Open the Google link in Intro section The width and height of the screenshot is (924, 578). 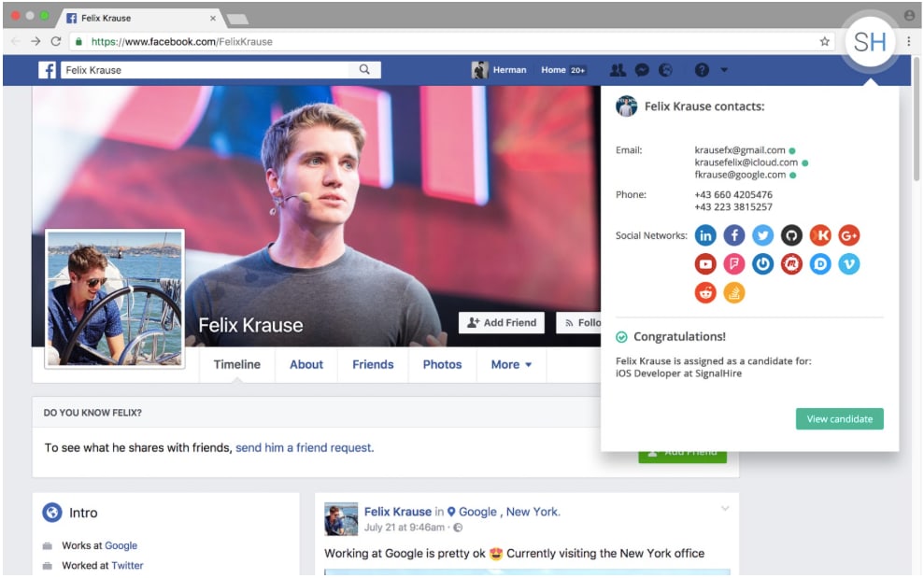tap(121, 545)
